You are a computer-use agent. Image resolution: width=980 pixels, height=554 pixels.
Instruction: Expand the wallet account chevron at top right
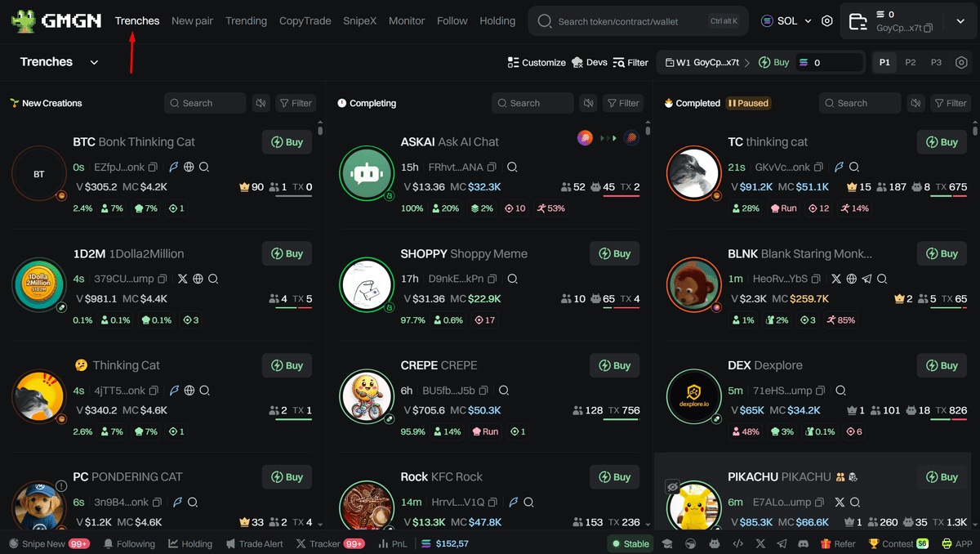960,21
